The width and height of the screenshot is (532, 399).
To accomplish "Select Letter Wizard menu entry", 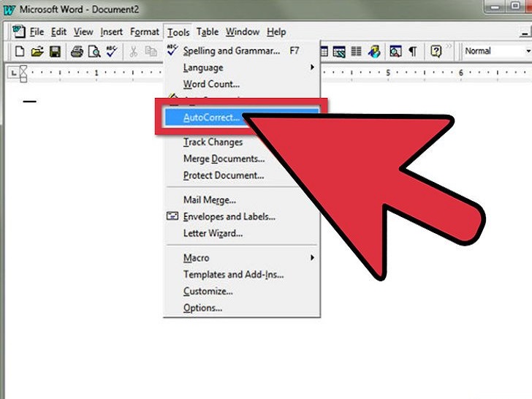I will pos(242,233).
